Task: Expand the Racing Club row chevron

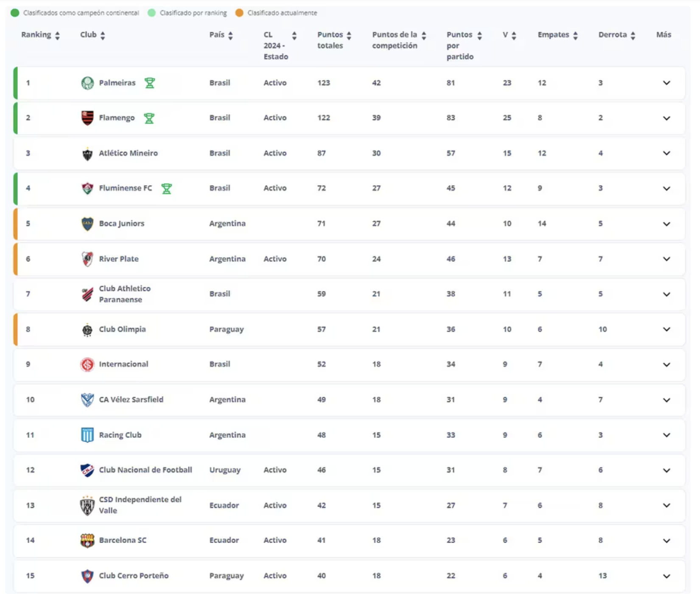Action: tap(666, 435)
